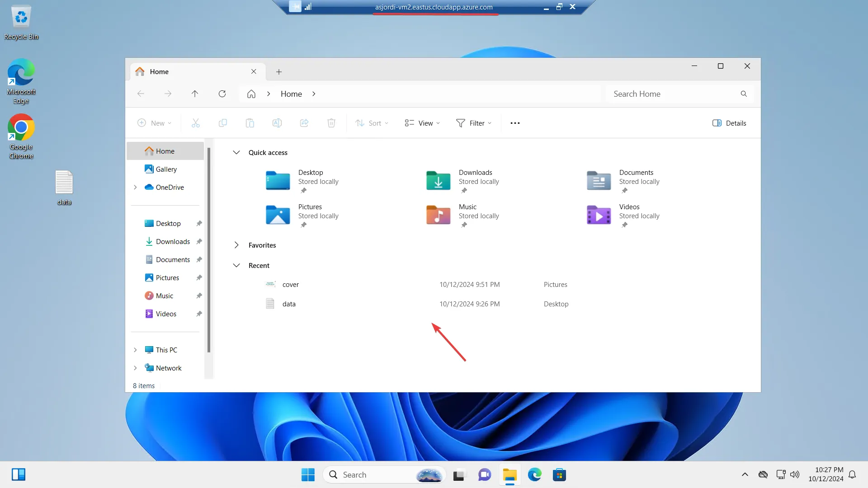Expand the Favorites section
This screenshot has width=868, height=488.
tap(236, 245)
